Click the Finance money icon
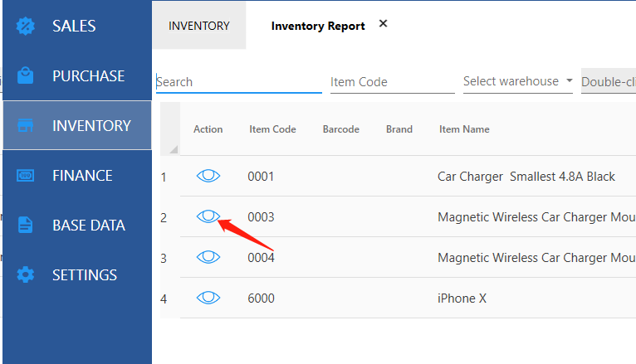 tap(26, 176)
